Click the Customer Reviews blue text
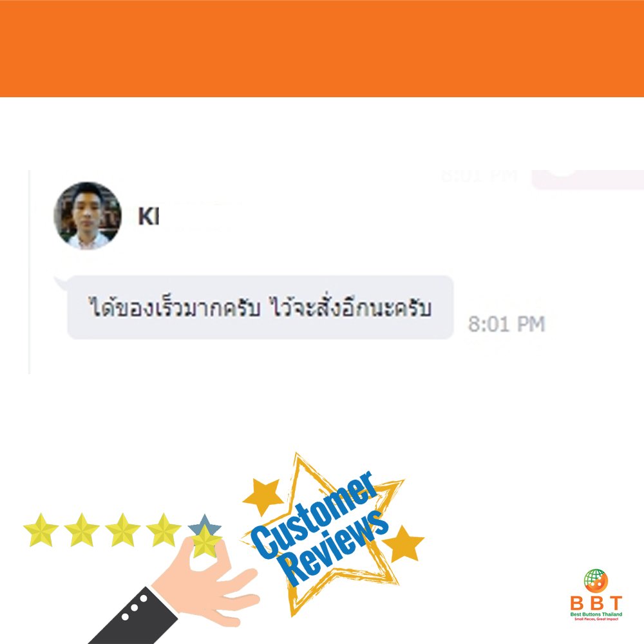Viewport: 644px width, 644px height. (319, 529)
